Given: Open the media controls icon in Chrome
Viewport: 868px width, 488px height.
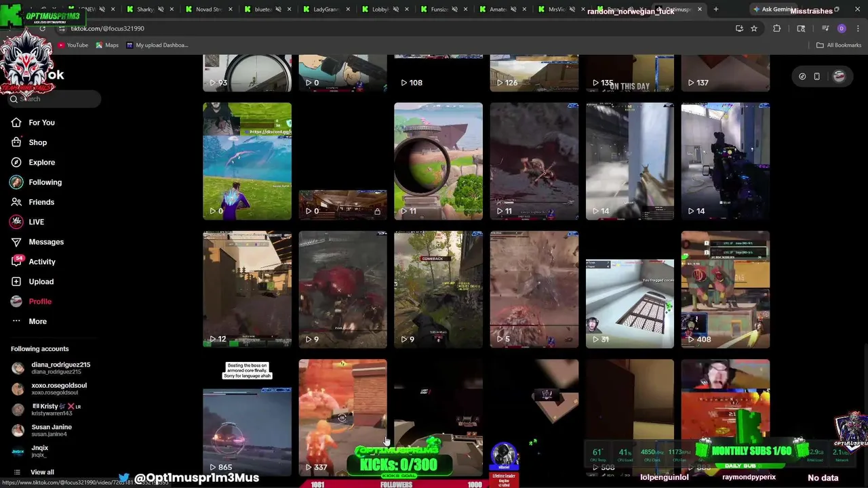Looking at the screenshot, I should click(x=825, y=28).
